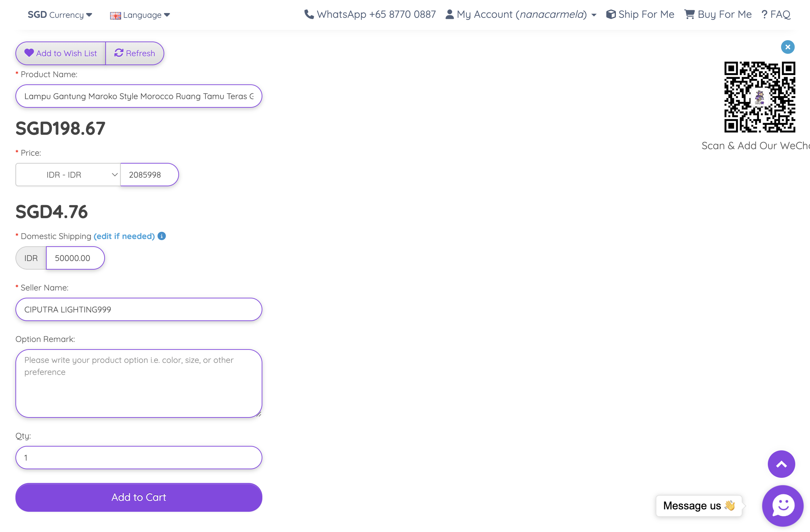Click the Product Name input field
The width and height of the screenshot is (810, 532).
pyautogui.click(x=139, y=96)
